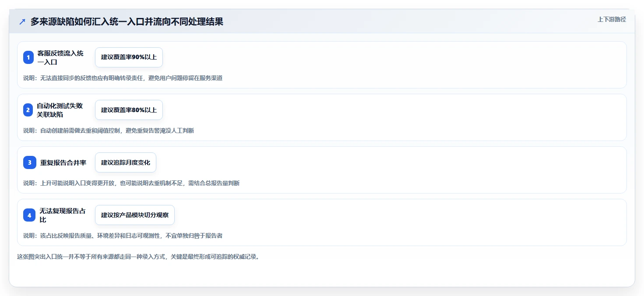The height and width of the screenshot is (296, 644).
Task: Click the number 1 step badge
Action: [x=28, y=57]
